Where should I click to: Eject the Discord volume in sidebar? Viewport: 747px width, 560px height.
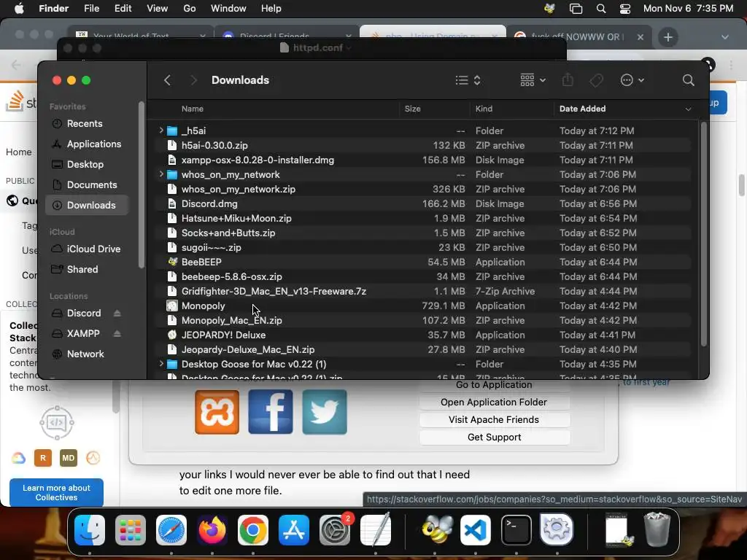pyautogui.click(x=117, y=314)
